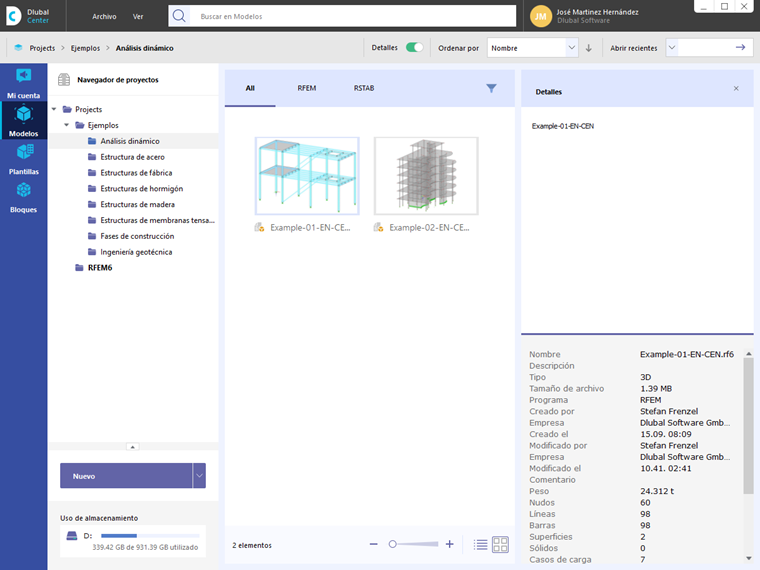Open the Abrir recientes dropdown
The image size is (760, 570).
click(672, 48)
